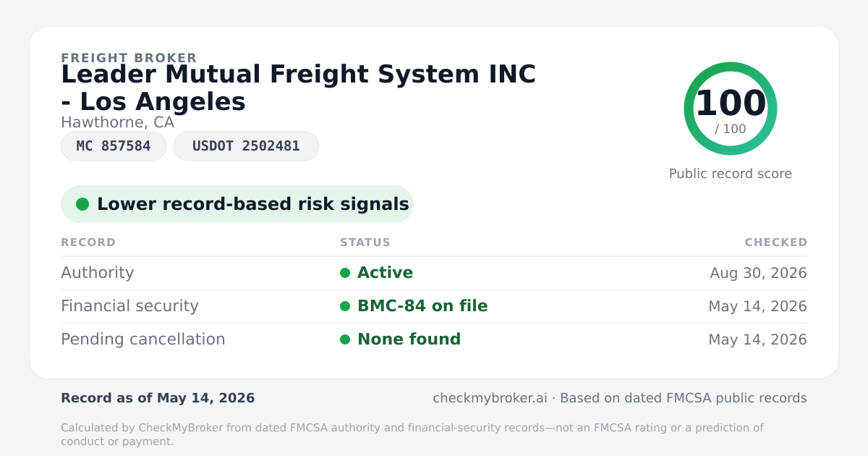Click the Aug 30, 2026 checked date

pos(758,273)
